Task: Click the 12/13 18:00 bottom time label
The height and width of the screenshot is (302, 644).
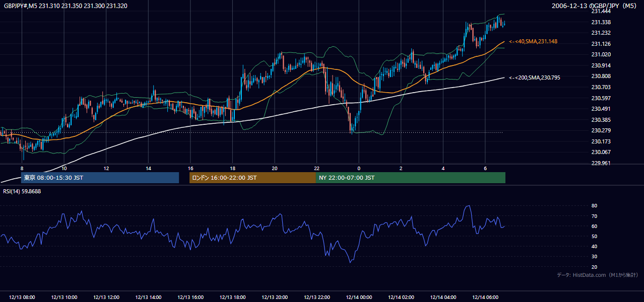Action: click(x=232, y=297)
